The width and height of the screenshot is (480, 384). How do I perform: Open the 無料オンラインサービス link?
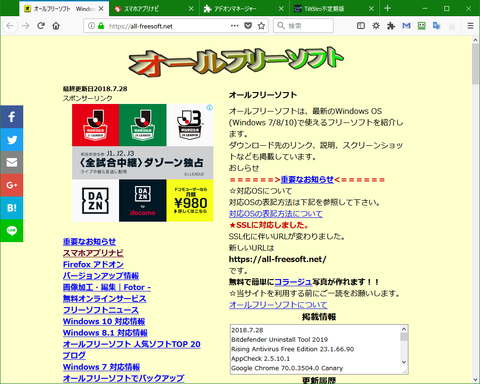click(x=104, y=298)
